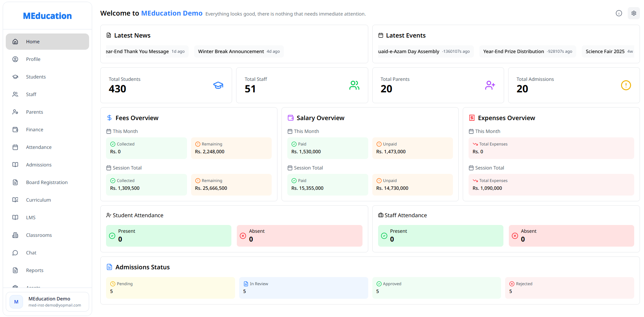This screenshot has height=317, width=644.
Task: Open the Winter Break Announcement news item
Action: 239,51
